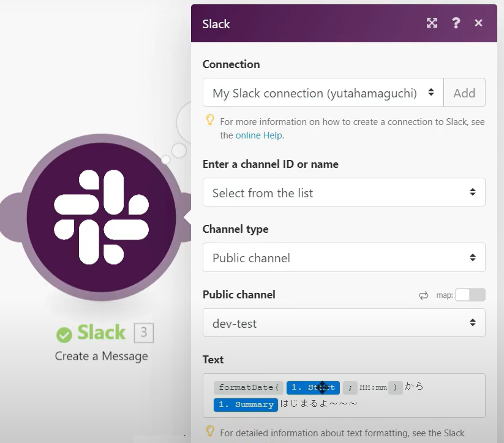Toggle the map switch for Public channel
504x443 pixels.
(470, 295)
